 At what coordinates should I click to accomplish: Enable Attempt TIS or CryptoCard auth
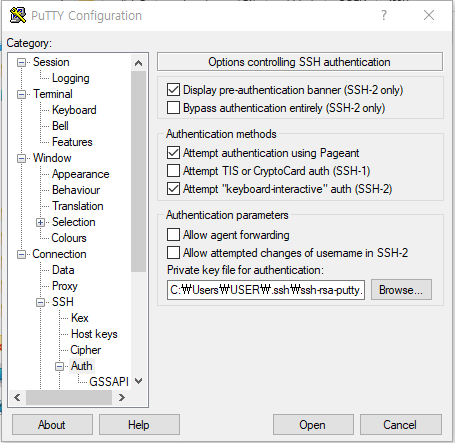coord(173,171)
